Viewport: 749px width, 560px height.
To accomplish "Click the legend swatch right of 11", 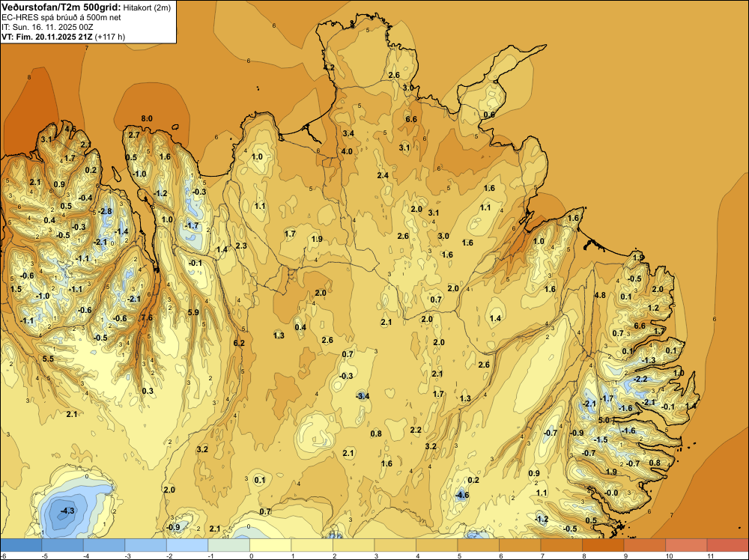I will [727, 545].
